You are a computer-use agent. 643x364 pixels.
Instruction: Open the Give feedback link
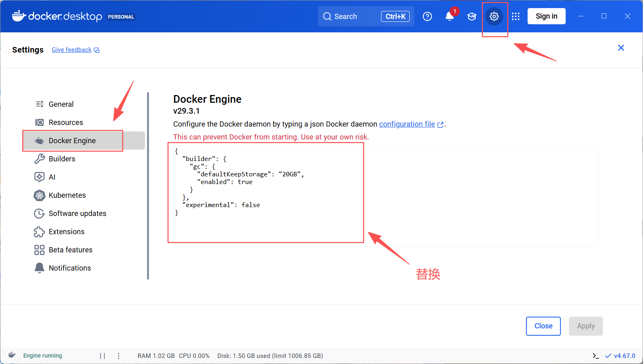(72, 50)
